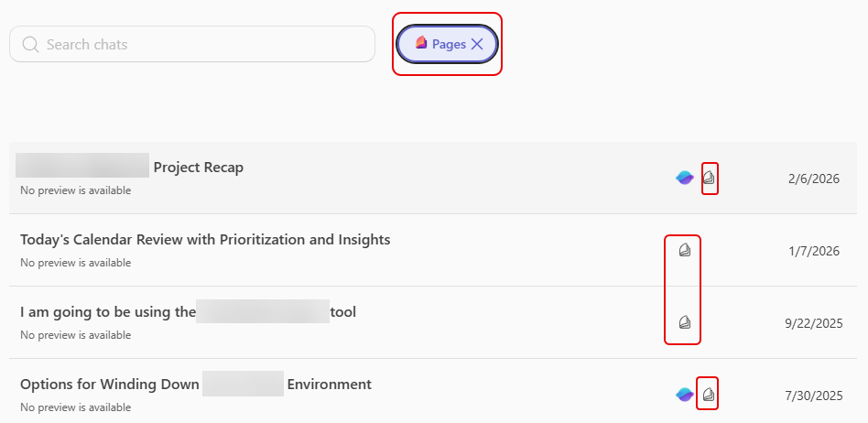868x423 pixels.
Task: Remove the Pages filter with its X
Action: point(477,44)
